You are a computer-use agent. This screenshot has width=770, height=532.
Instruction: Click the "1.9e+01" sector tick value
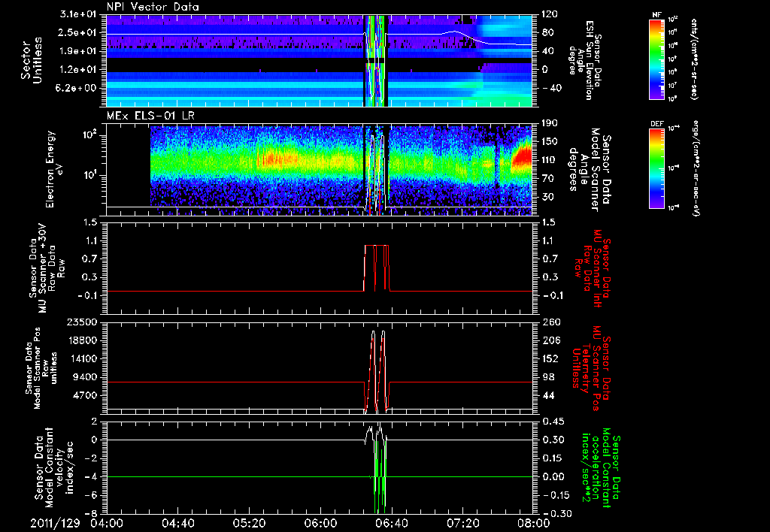click(77, 51)
